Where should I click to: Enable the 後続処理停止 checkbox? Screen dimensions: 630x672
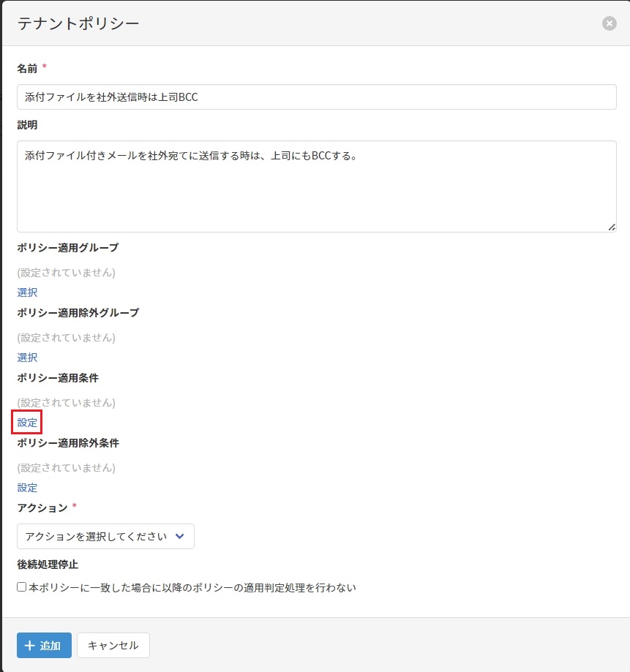[x=22, y=587]
